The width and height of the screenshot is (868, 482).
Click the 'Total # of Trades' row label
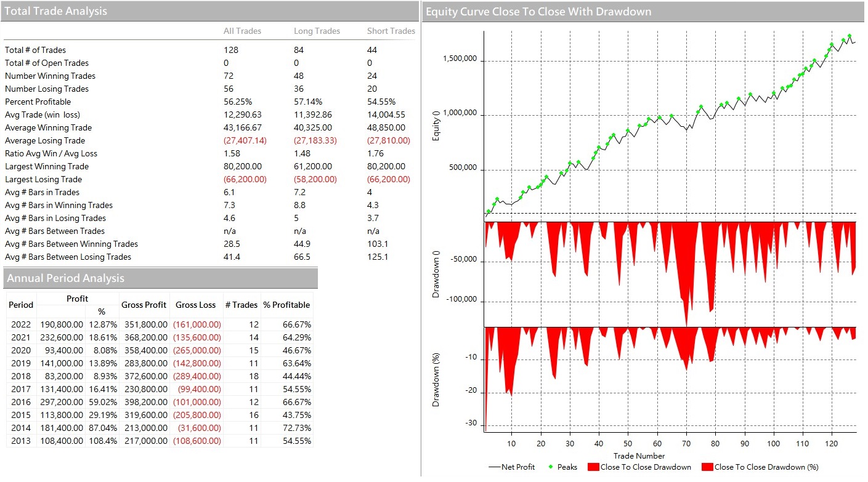pyautogui.click(x=35, y=50)
